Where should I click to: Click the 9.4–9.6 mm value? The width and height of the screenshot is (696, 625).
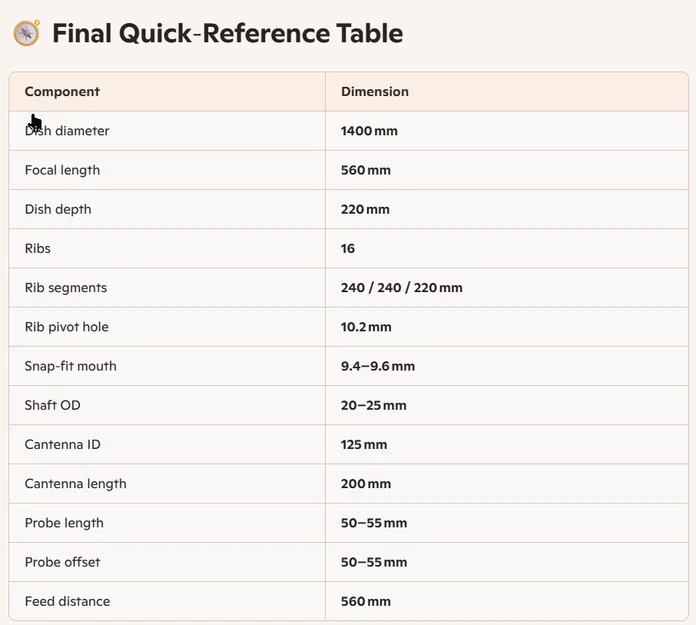378,366
